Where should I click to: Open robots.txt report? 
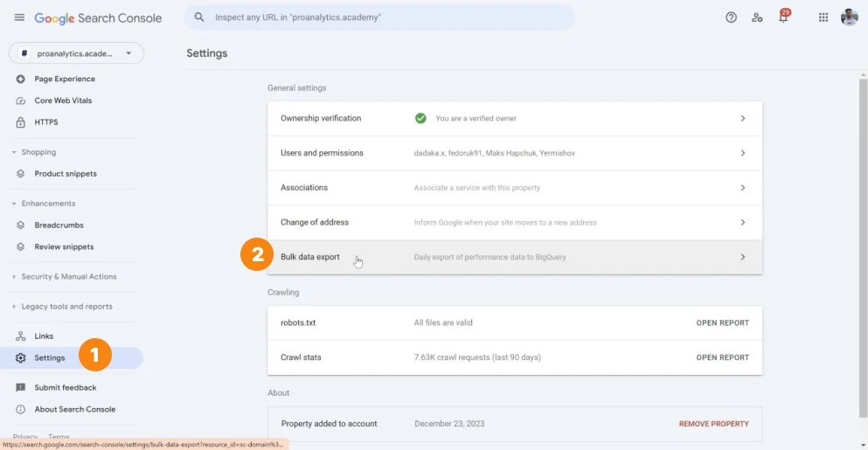pyautogui.click(x=722, y=322)
